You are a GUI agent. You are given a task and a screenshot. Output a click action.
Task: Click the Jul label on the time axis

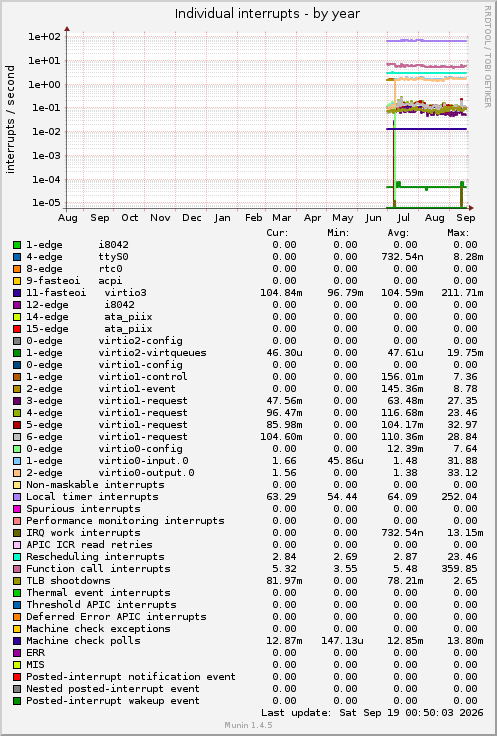point(403,218)
